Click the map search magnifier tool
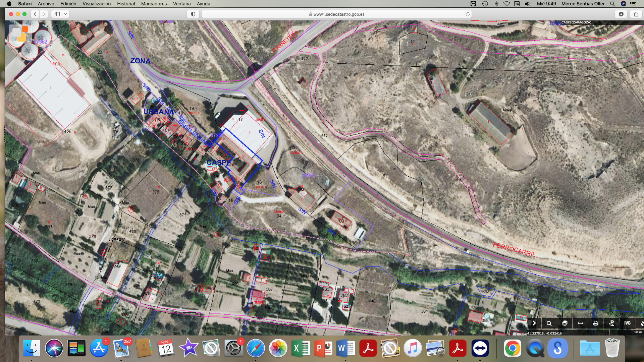Screen dimensions: 644x362 549,323
